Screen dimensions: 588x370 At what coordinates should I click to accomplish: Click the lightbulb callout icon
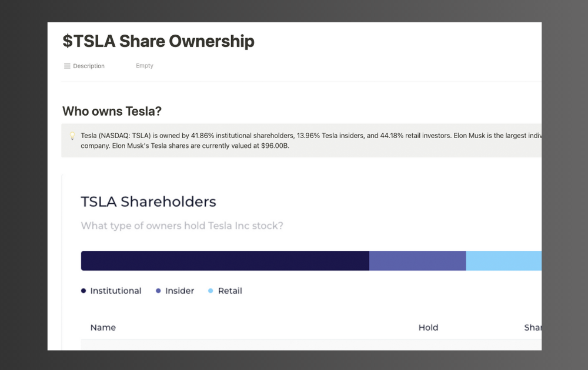point(72,136)
